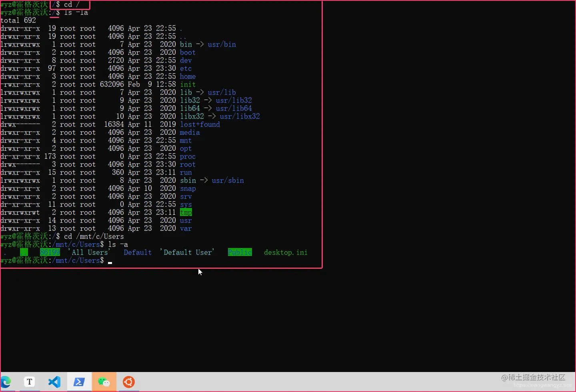
Task: Click the 'var' directory name
Action: coord(186,228)
